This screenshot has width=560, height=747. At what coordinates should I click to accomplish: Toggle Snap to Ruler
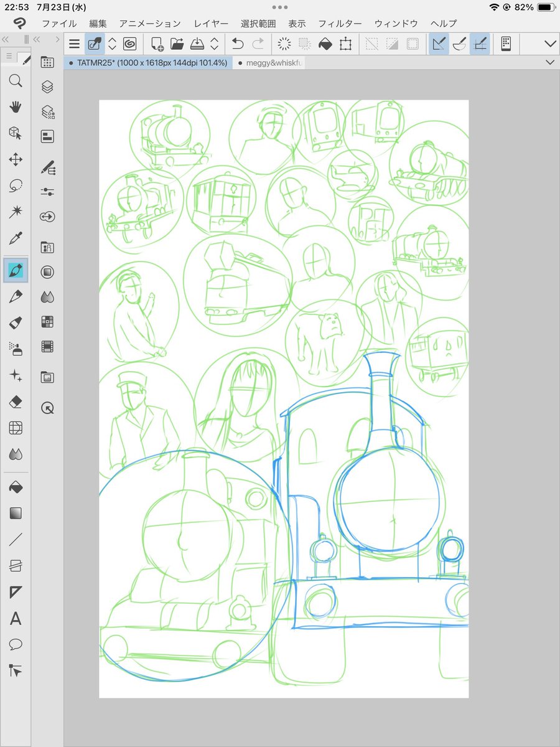(x=439, y=44)
